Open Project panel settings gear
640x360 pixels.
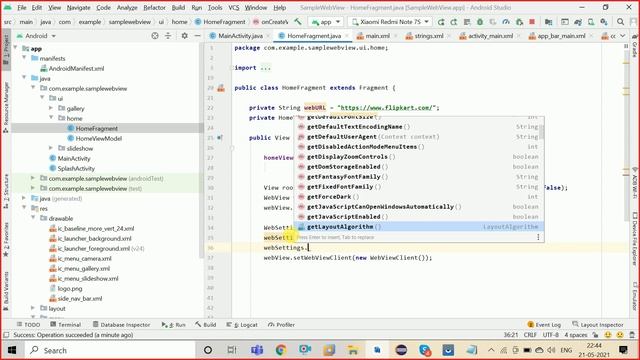click(x=184, y=36)
